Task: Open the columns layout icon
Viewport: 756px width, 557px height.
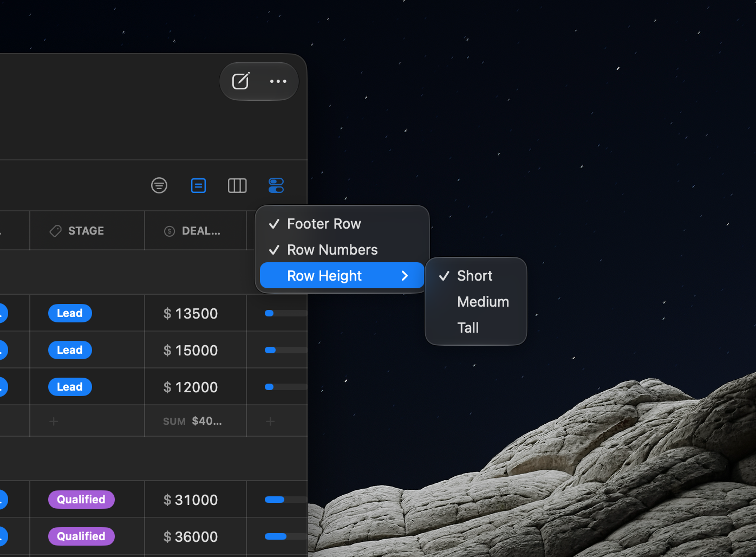Action: pyautogui.click(x=237, y=186)
